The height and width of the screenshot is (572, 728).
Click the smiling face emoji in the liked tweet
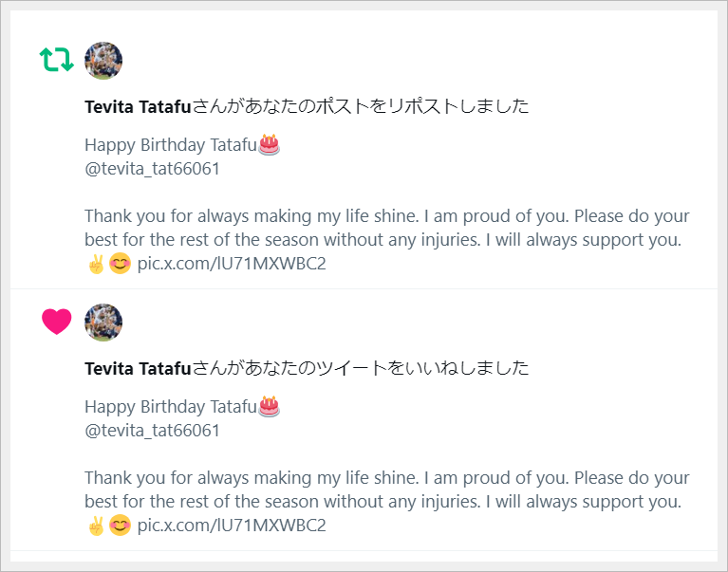120,526
